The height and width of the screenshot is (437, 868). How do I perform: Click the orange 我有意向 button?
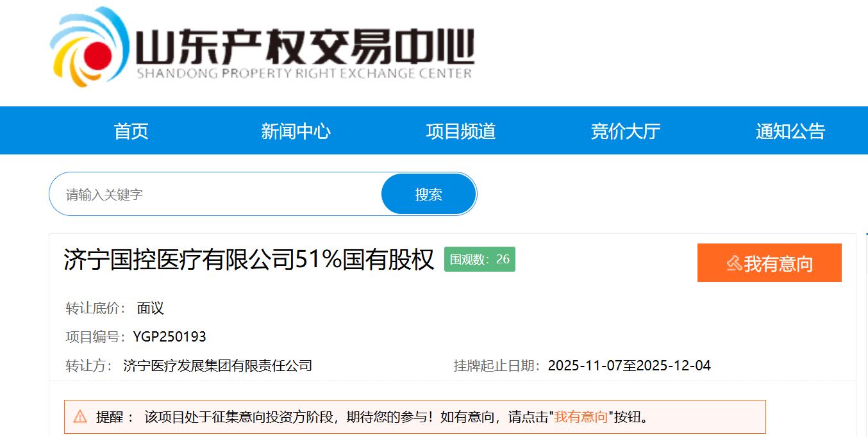(769, 263)
